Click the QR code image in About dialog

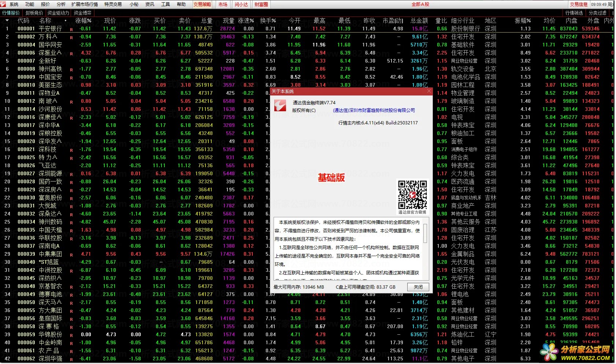(x=412, y=195)
